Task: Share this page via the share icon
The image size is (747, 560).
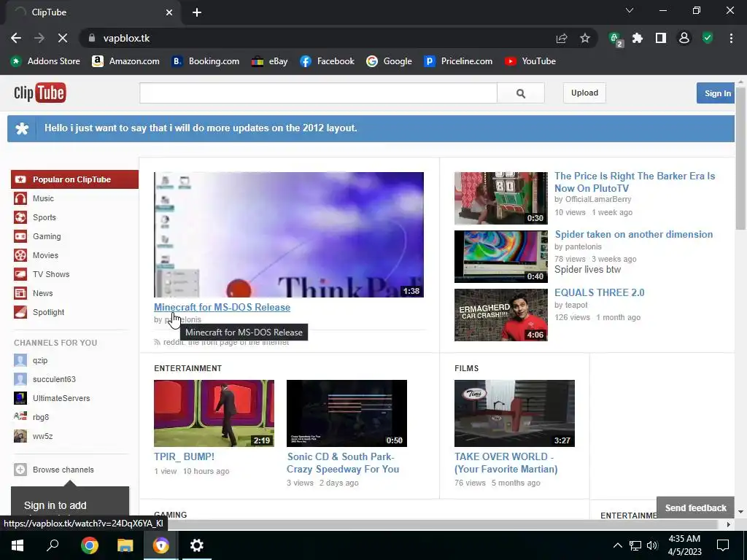Action: 562,38
